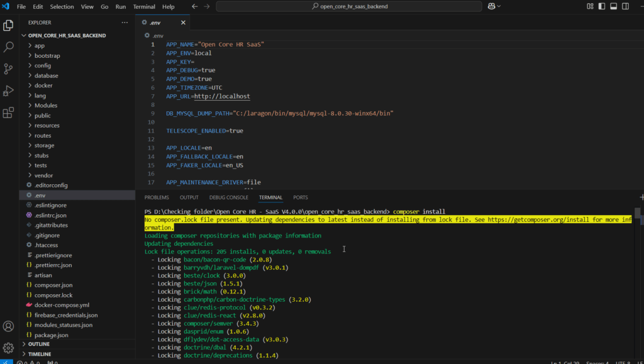
Task: Open the .gitignore file
Action: [47, 235]
